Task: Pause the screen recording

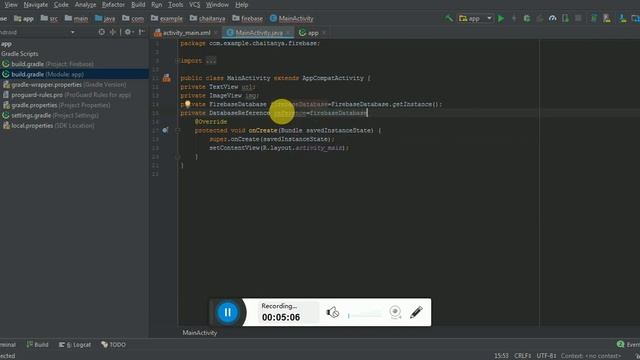Action: click(227, 312)
